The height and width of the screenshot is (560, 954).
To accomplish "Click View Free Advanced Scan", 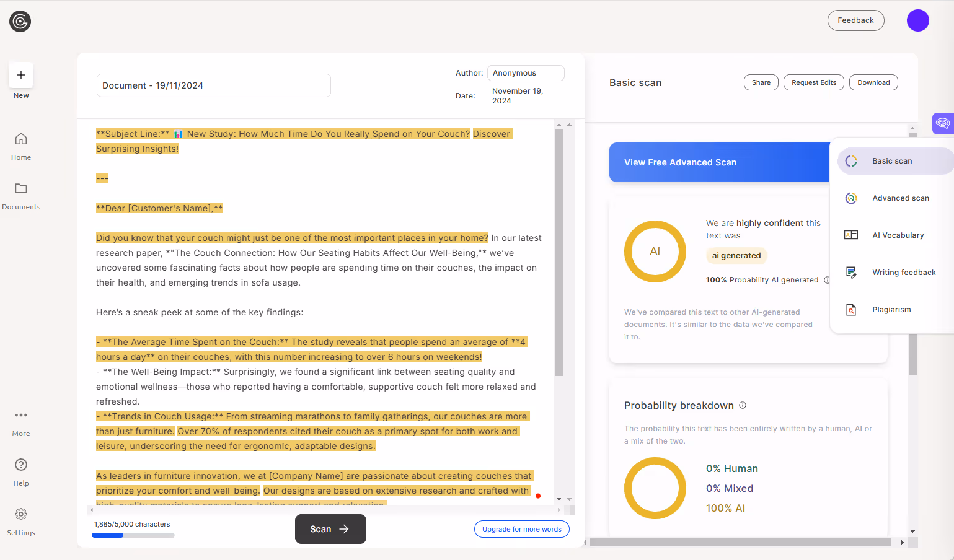I will point(680,162).
